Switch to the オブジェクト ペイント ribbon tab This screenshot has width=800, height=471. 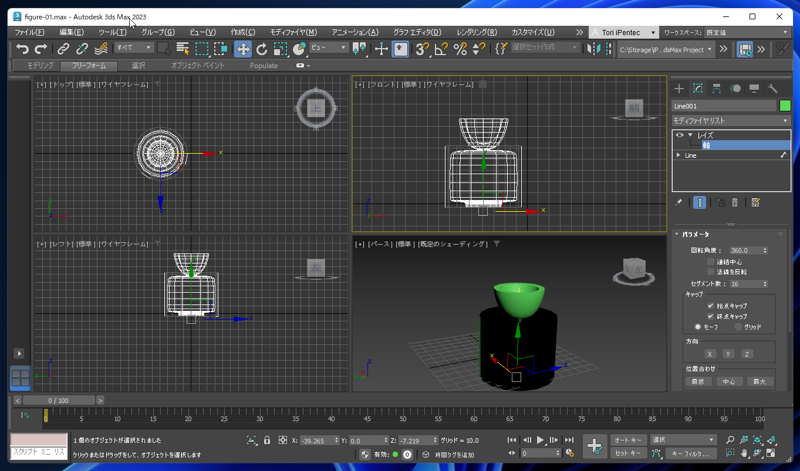coord(197,66)
